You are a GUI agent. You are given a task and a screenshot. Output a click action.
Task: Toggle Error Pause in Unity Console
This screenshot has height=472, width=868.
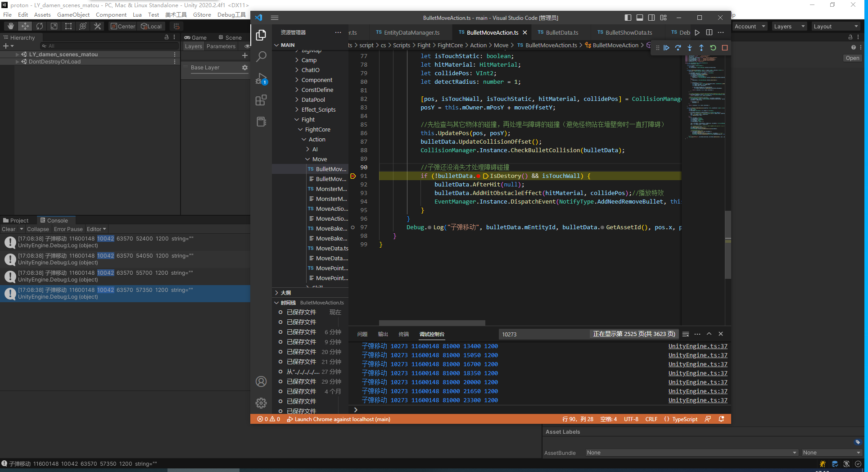pos(68,229)
